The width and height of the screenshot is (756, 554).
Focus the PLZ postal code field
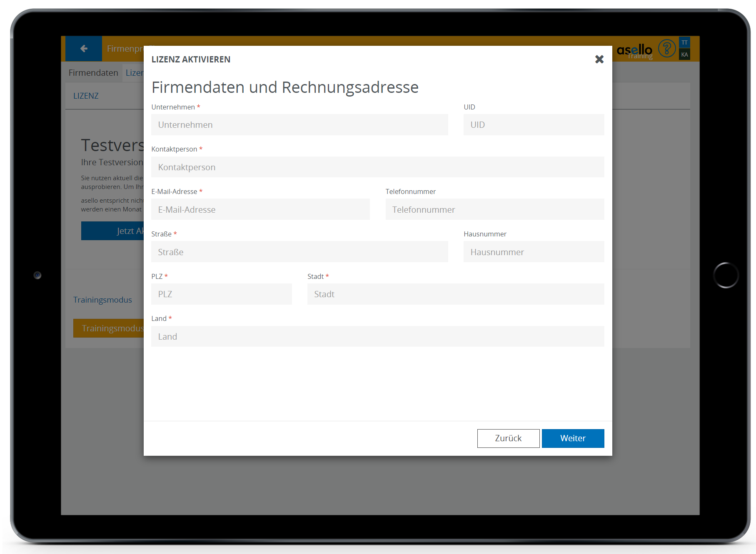tap(221, 294)
